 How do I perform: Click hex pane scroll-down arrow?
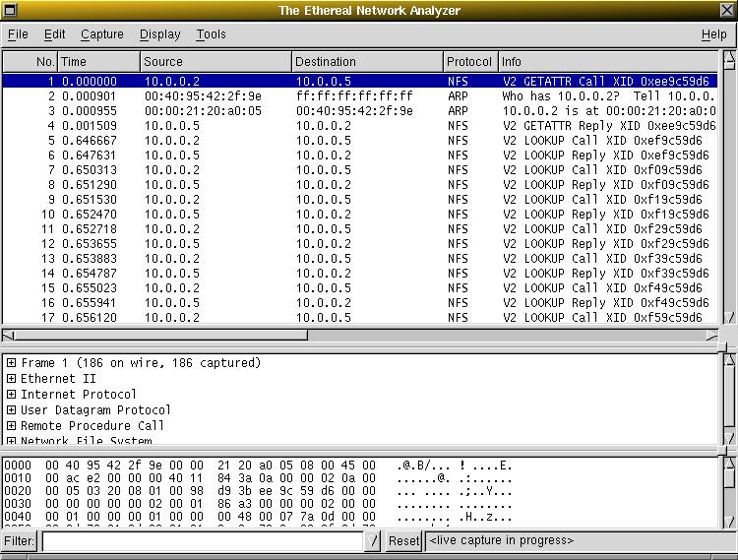pyautogui.click(x=729, y=522)
